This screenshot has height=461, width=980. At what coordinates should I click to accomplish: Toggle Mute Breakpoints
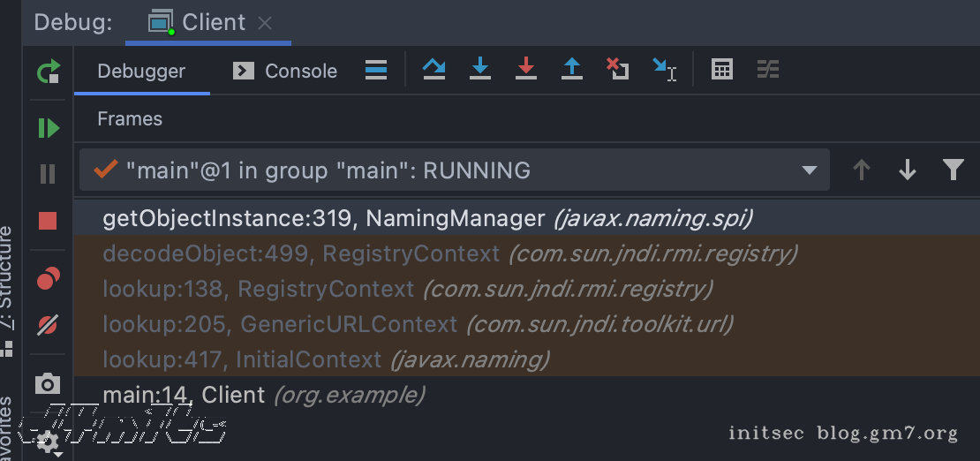tap(49, 326)
